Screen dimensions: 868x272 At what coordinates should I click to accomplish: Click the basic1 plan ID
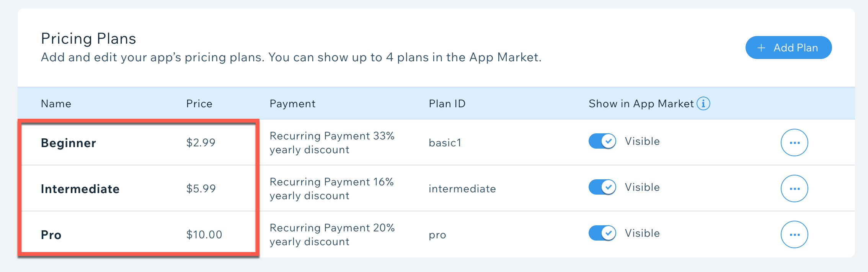[445, 143]
